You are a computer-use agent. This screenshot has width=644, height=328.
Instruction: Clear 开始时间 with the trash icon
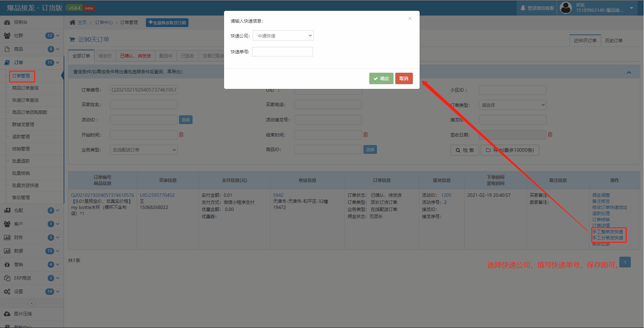coord(181,135)
